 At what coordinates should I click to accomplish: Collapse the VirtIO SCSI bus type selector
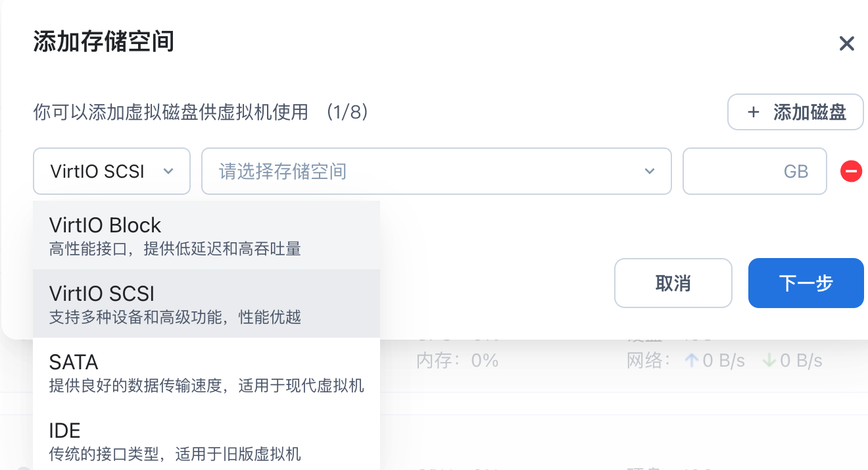tap(112, 171)
